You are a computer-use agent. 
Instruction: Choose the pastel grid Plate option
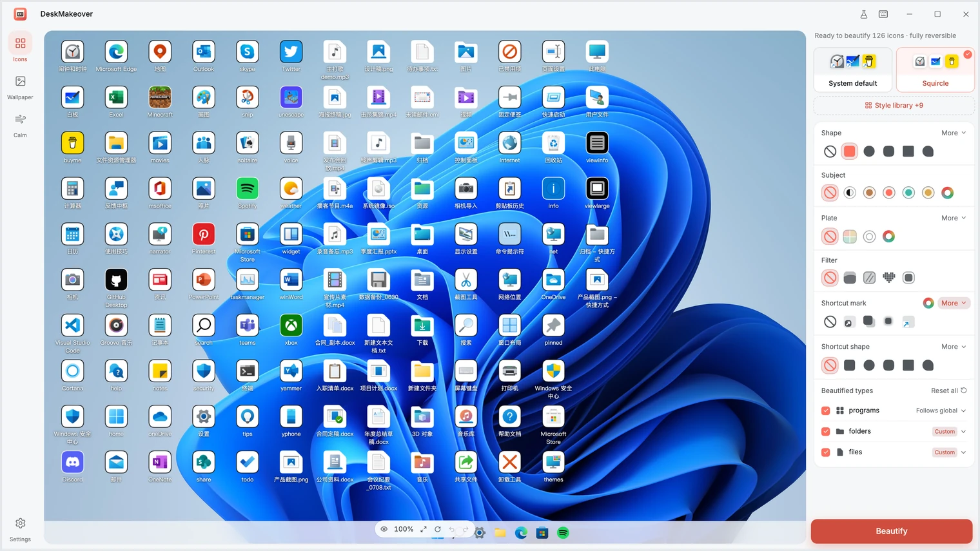[850, 237]
